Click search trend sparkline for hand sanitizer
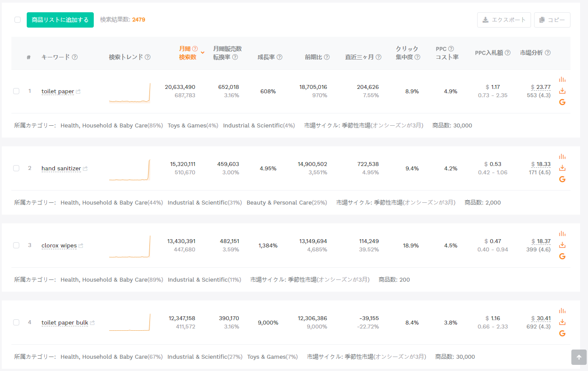 [130, 170]
